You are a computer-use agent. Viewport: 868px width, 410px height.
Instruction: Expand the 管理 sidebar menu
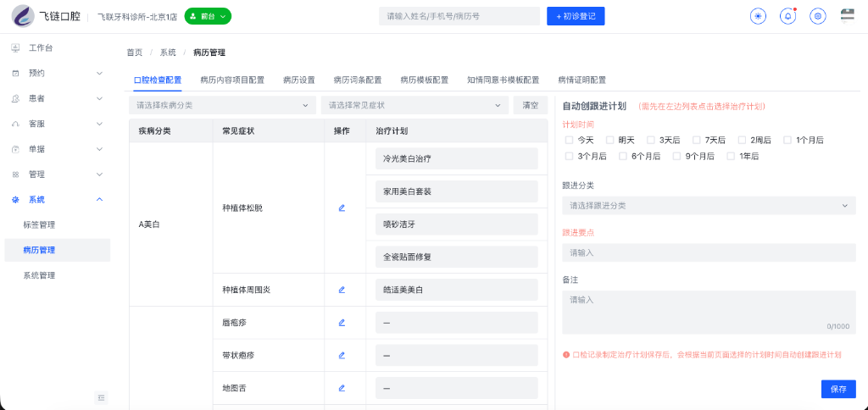(x=100, y=175)
